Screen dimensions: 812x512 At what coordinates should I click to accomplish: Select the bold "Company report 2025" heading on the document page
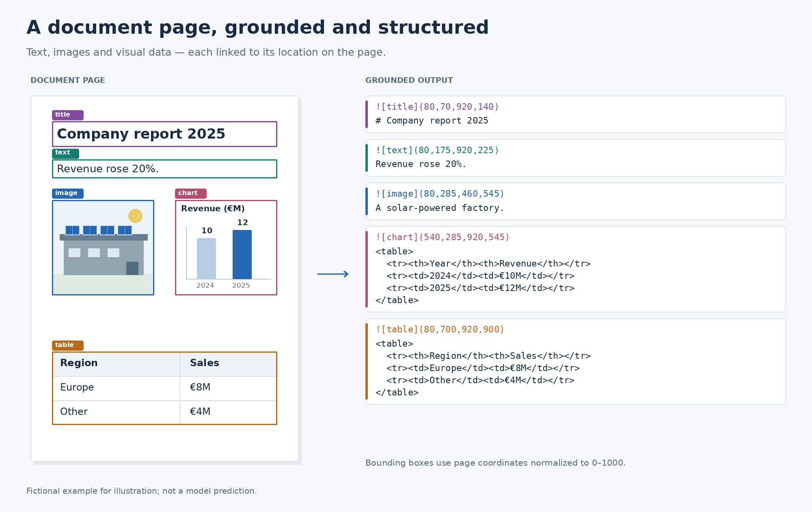click(x=141, y=134)
